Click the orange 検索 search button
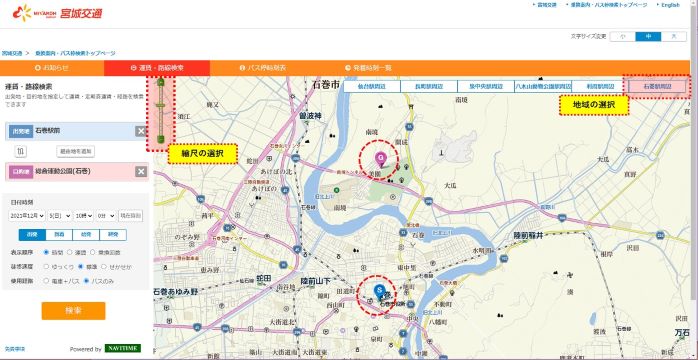Image resolution: width=698 pixels, height=360 pixels. coord(73,311)
